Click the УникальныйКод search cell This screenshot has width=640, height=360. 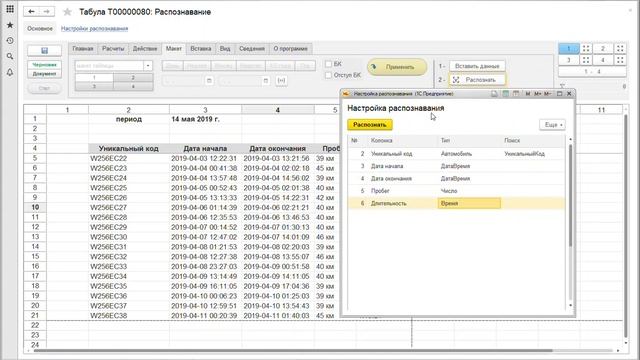[533, 154]
